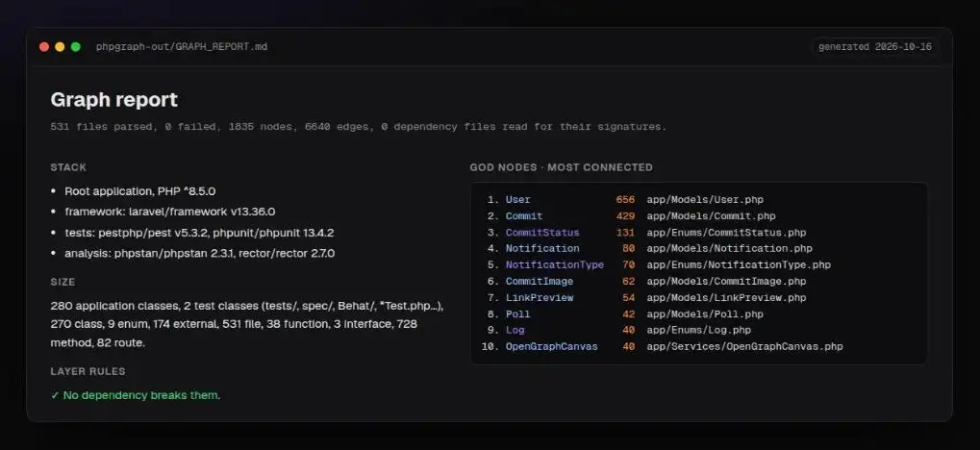Click the LinkPreview node name
Image resolution: width=980 pixels, height=450 pixels.
540,297
